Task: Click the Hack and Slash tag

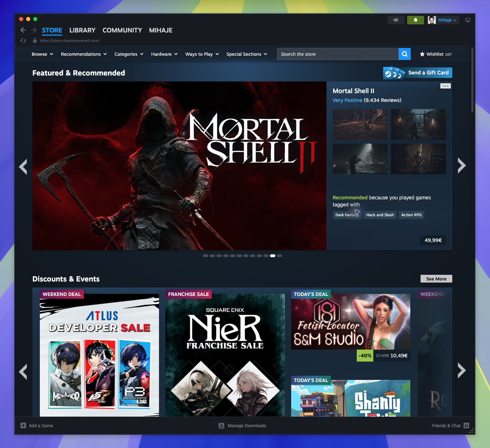Action: pos(380,215)
